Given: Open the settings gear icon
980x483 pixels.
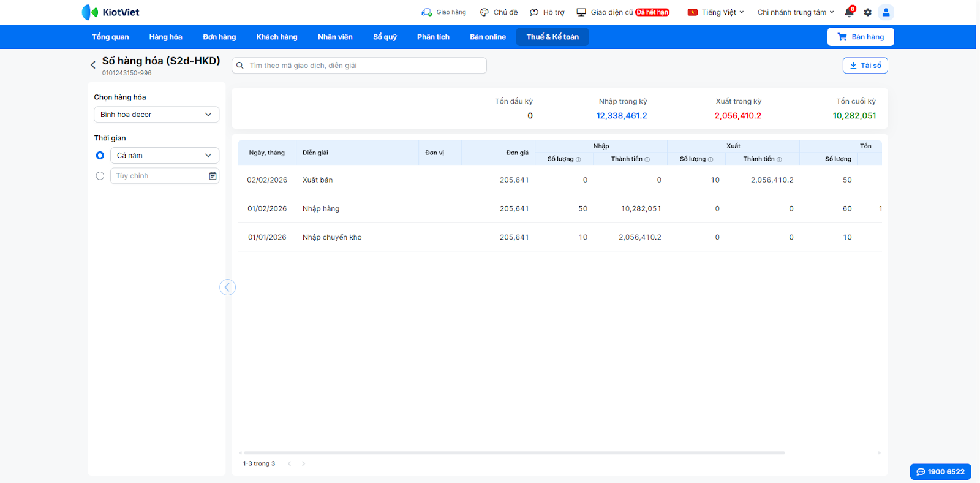Looking at the screenshot, I should pyautogui.click(x=867, y=12).
